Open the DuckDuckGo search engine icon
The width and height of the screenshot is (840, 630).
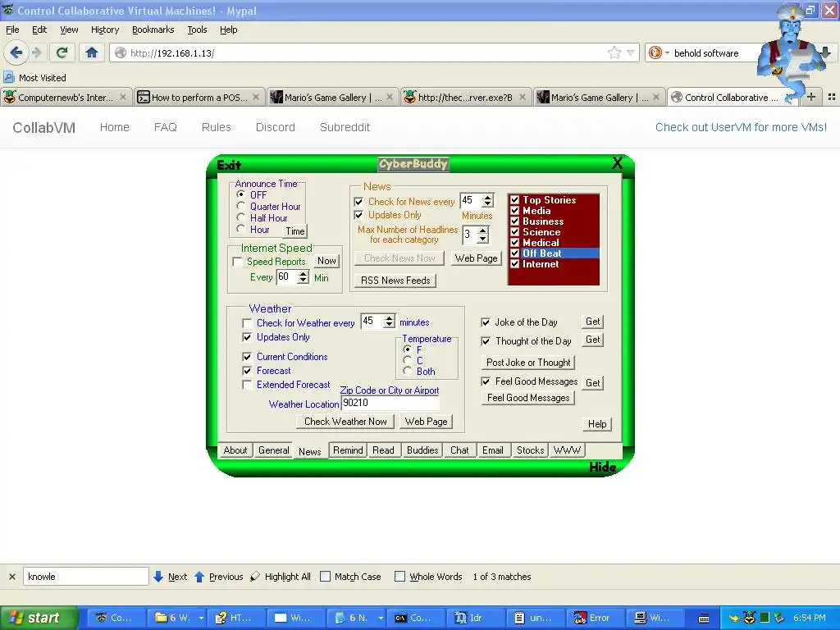click(655, 52)
